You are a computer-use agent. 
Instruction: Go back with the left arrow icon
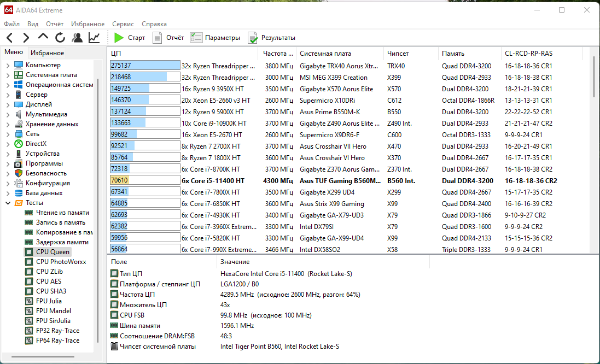click(10, 38)
